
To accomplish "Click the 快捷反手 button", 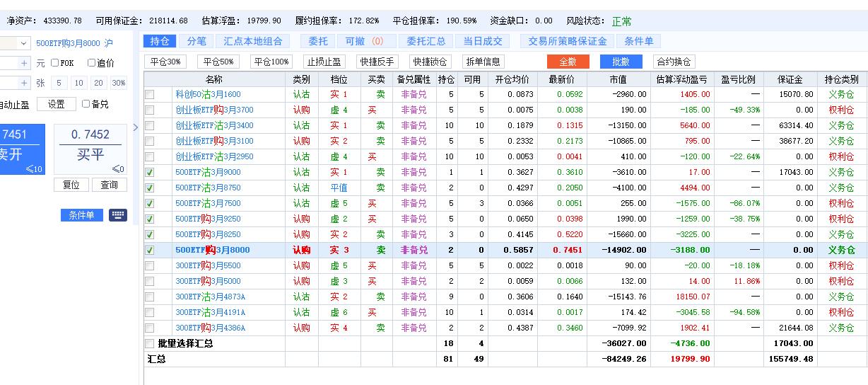I will point(375,62).
